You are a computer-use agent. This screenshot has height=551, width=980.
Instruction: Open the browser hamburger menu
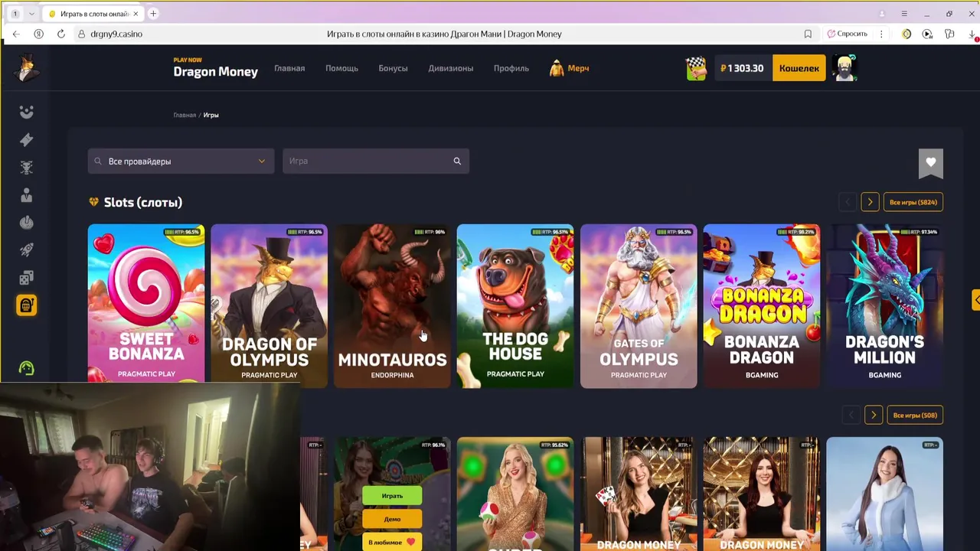coord(904,14)
